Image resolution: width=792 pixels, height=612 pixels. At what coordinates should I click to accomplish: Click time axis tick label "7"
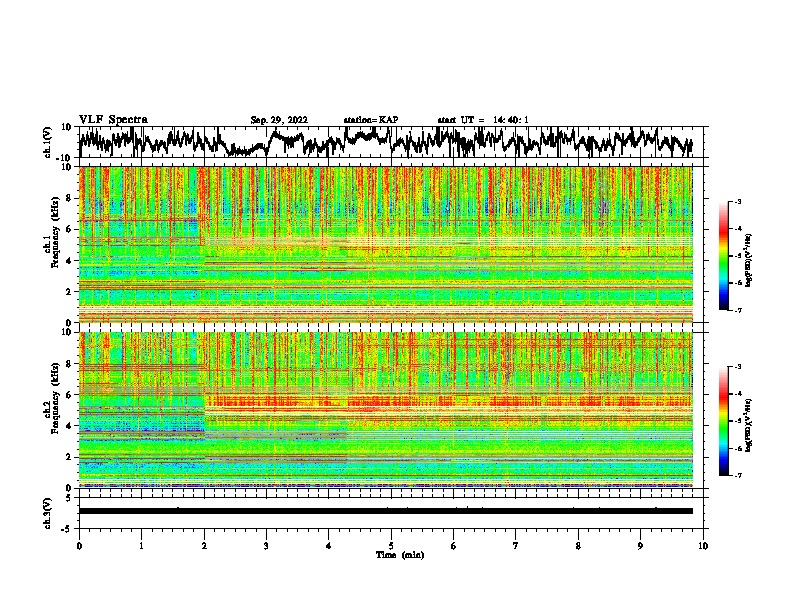tap(516, 546)
